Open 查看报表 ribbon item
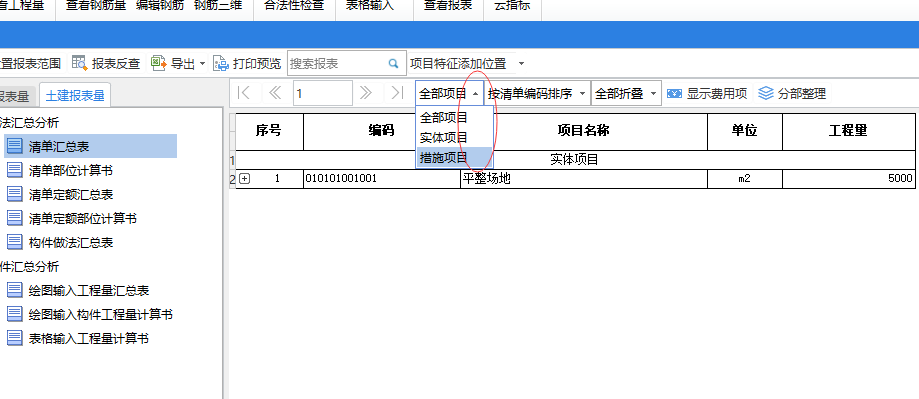The height and width of the screenshot is (399, 919). pos(448,5)
